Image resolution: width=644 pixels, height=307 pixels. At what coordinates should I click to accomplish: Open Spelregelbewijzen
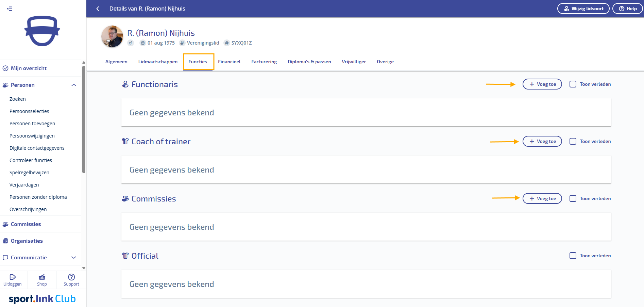coord(29,173)
